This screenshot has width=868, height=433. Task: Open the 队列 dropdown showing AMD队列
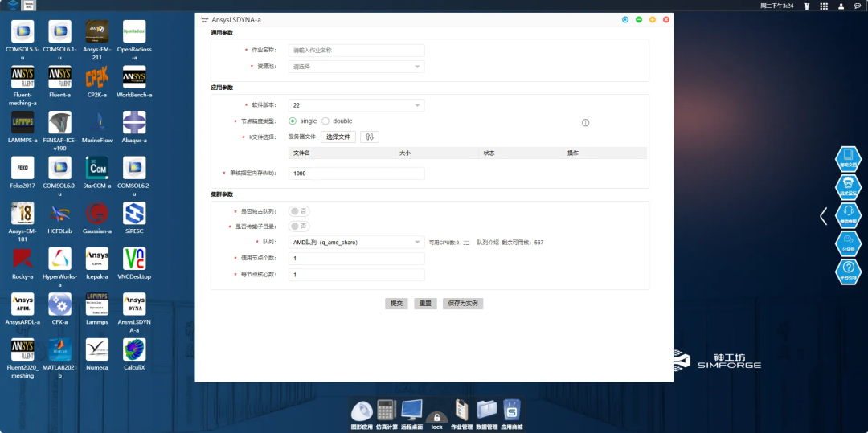point(357,243)
